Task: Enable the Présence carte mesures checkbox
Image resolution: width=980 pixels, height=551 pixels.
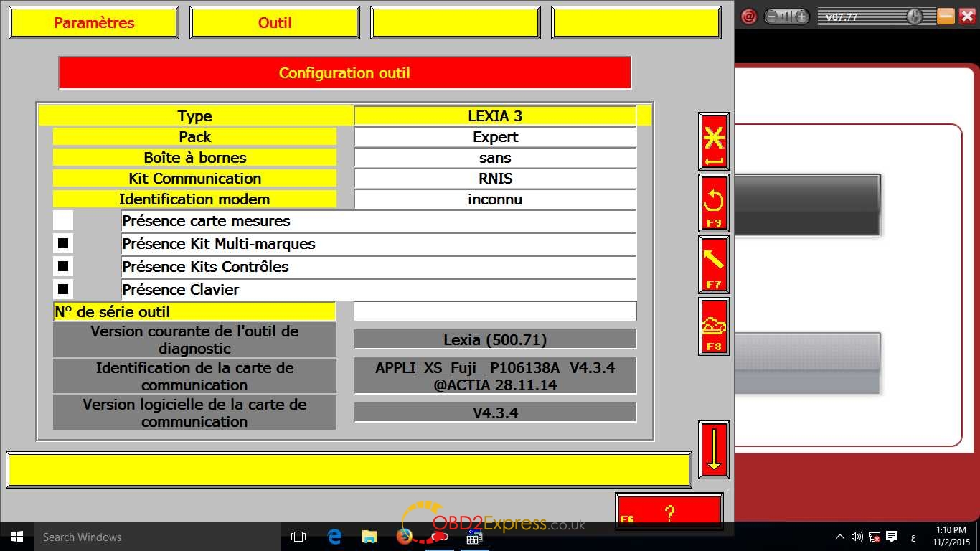Action: [x=63, y=221]
